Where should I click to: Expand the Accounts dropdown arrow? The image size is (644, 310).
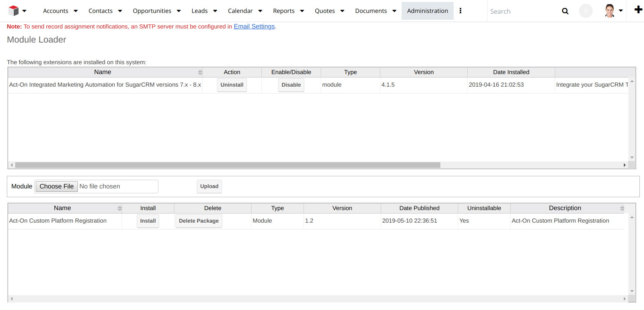[76, 11]
